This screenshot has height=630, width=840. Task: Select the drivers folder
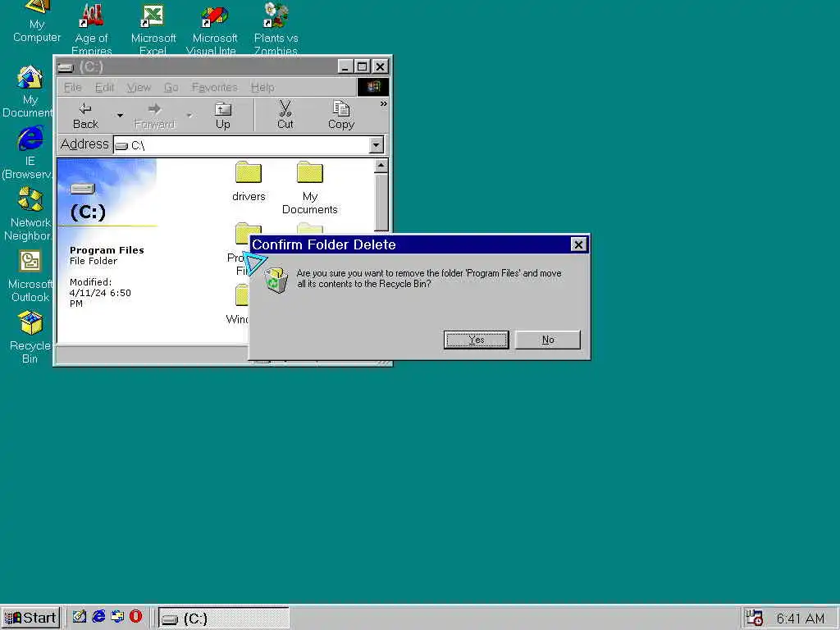(x=249, y=181)
